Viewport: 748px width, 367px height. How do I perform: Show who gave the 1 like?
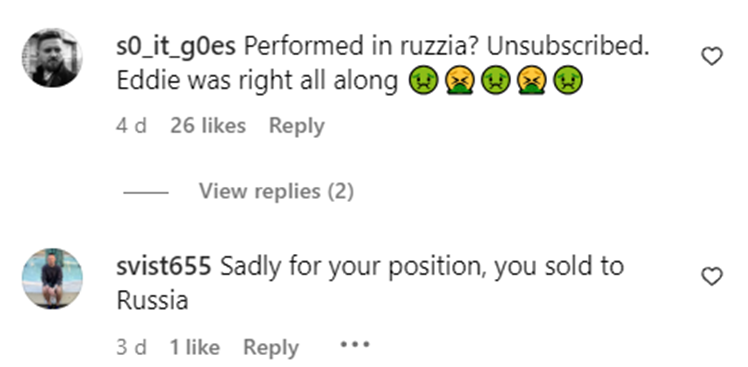[x=195, y=347]
